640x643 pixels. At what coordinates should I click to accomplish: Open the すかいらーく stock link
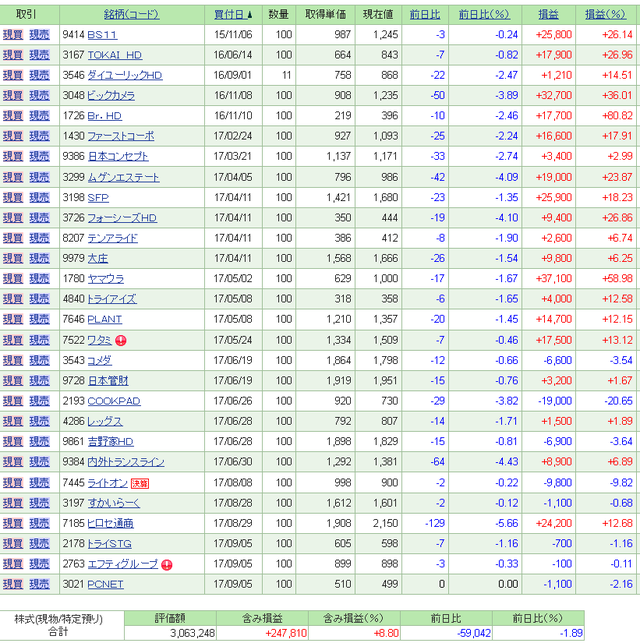pyautogui.click(x=114, y=504)
